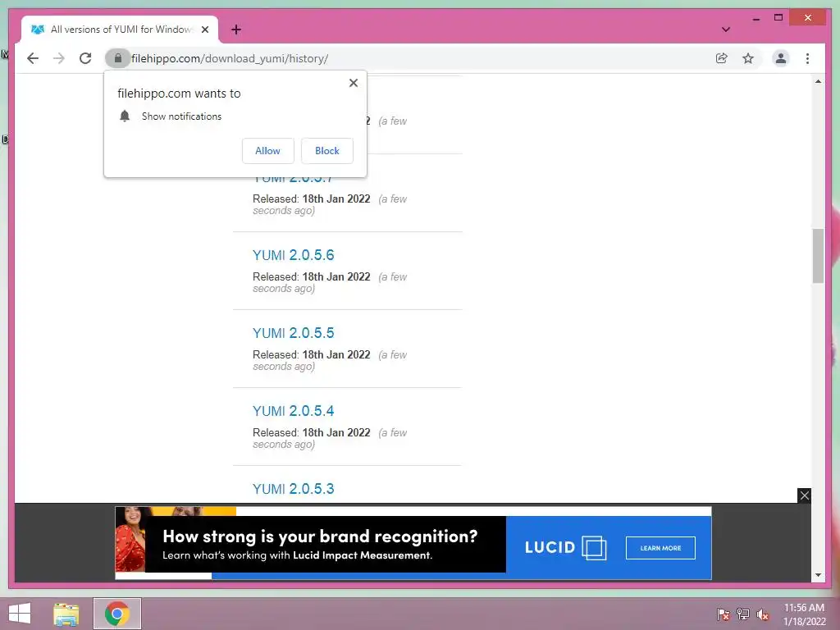Viewport: 840px width, 630px height.
Task: Share this page using share icon
Action: pos(722,58)
